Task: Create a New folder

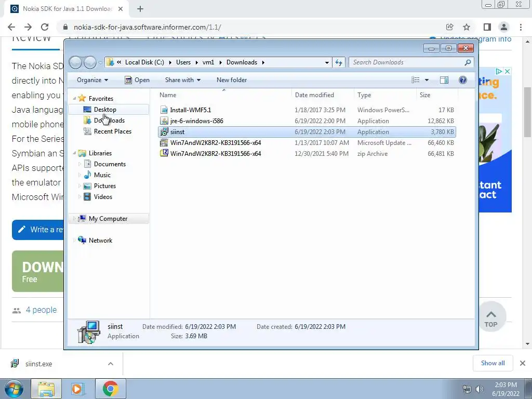Action: click(x=232, y=80)
